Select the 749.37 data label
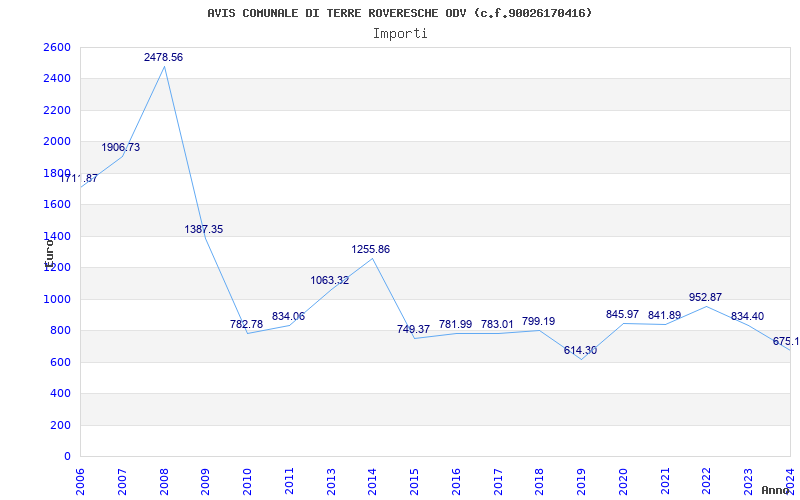Viewport: 800px width, 500px height. pos(413,330)
